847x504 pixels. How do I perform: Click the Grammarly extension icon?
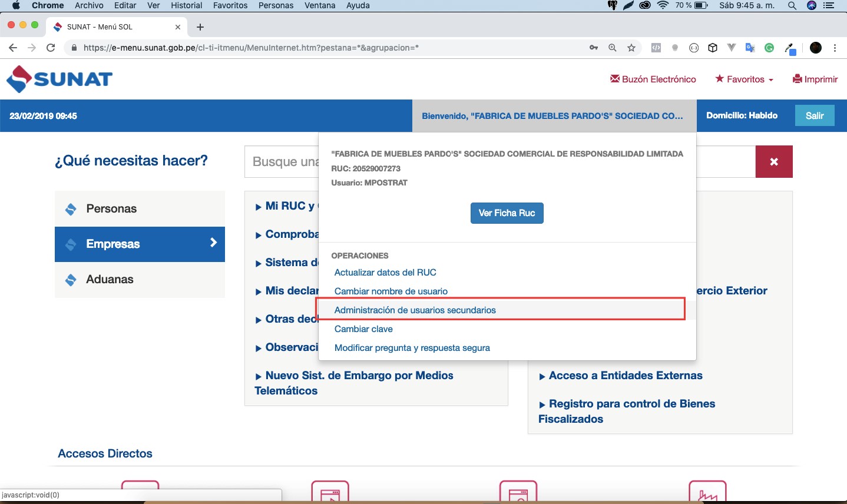point(769,48)
